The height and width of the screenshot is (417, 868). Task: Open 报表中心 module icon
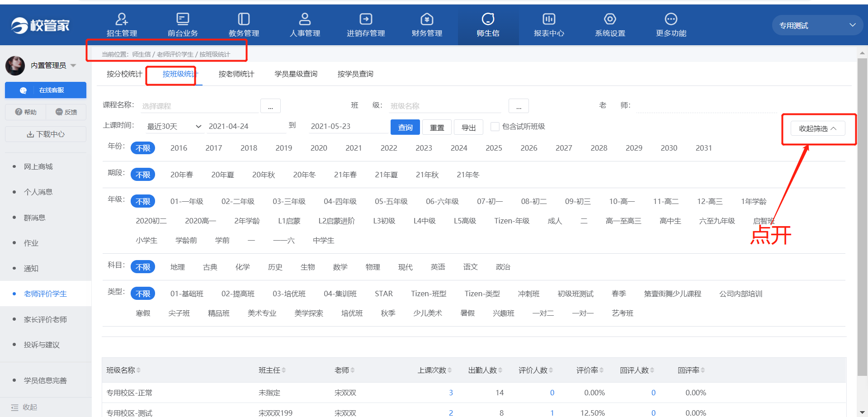(x=549, y=19)
